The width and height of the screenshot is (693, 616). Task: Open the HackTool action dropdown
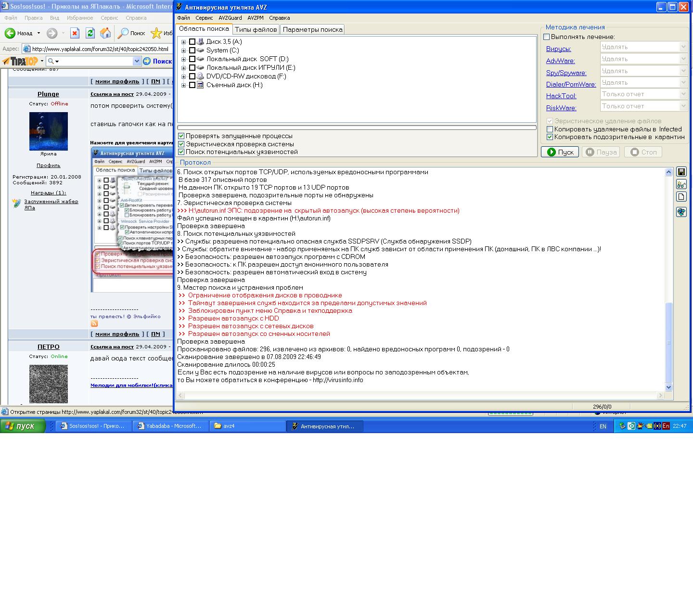683,94
